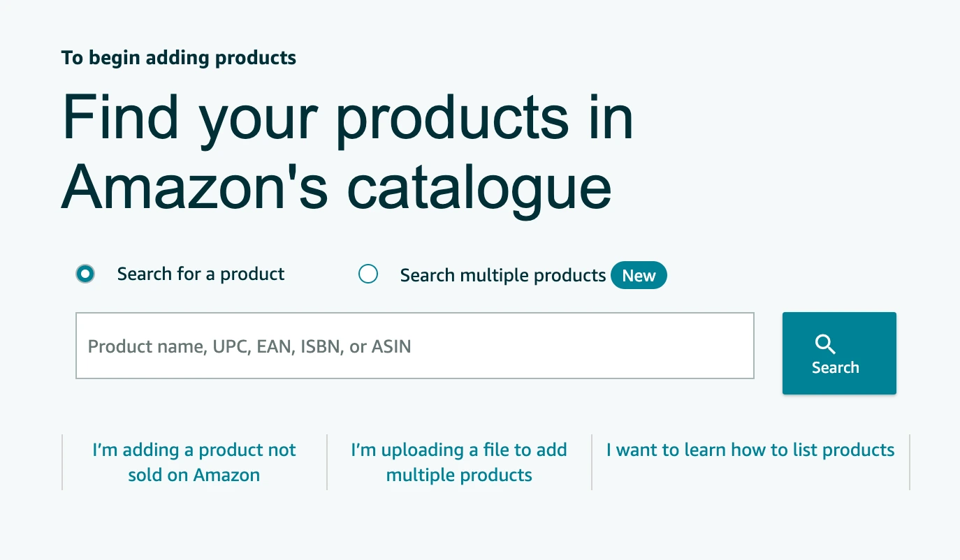Click the 'New' badge next to multiple products
The width and height of the screenshot is (960, 560).
[x=638, y=275]
